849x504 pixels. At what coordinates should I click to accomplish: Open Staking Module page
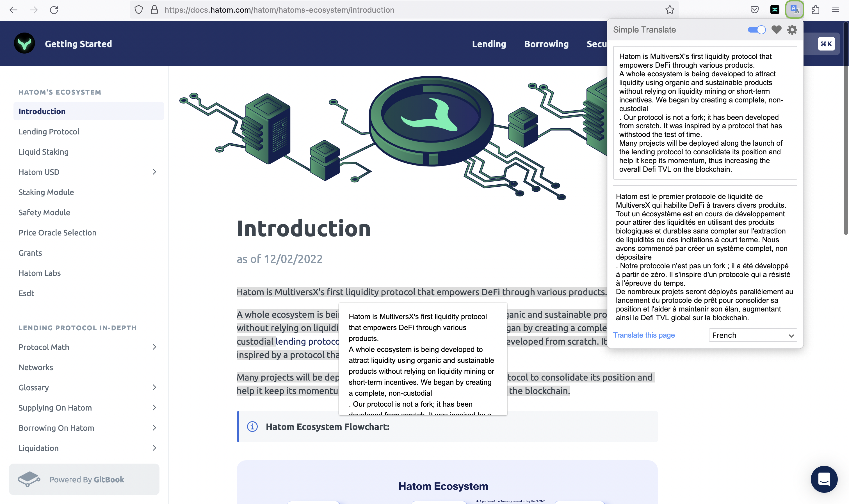tap(46, 192)
